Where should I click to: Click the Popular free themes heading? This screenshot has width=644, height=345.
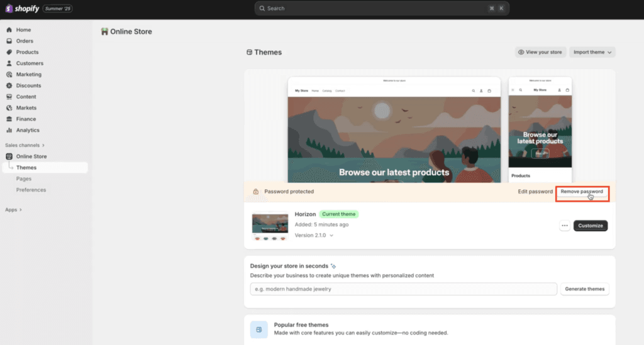point(301,325)
